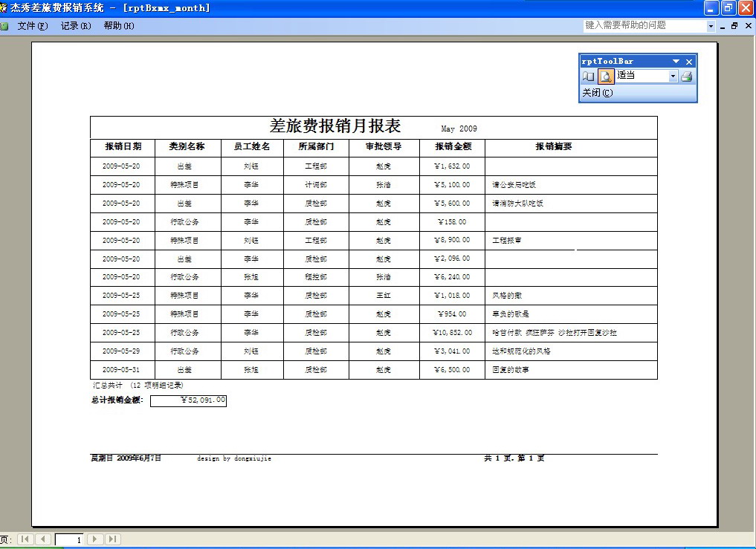This screenshot has height=549, width=756.
Task: Click the page number field
Action: 69,540
